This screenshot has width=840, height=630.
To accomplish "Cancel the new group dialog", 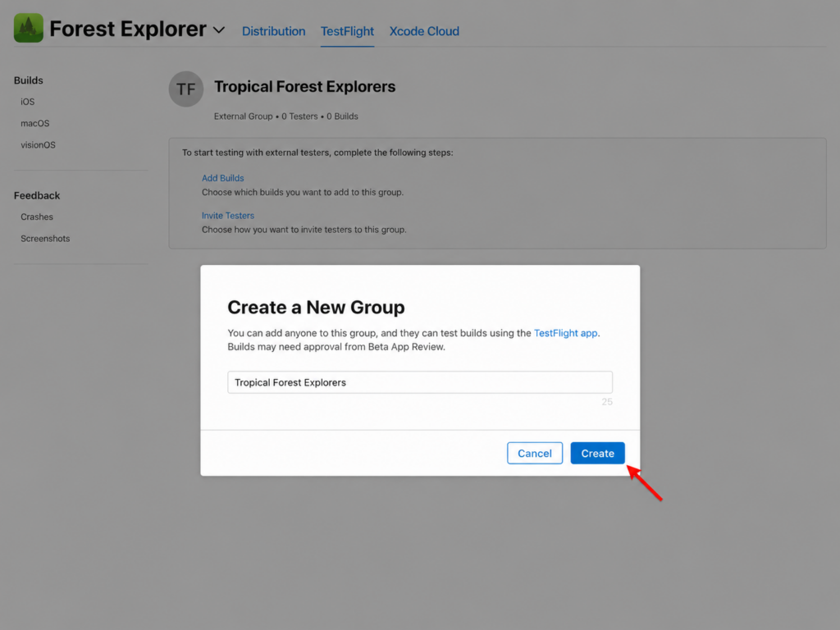I will [535, 453].
